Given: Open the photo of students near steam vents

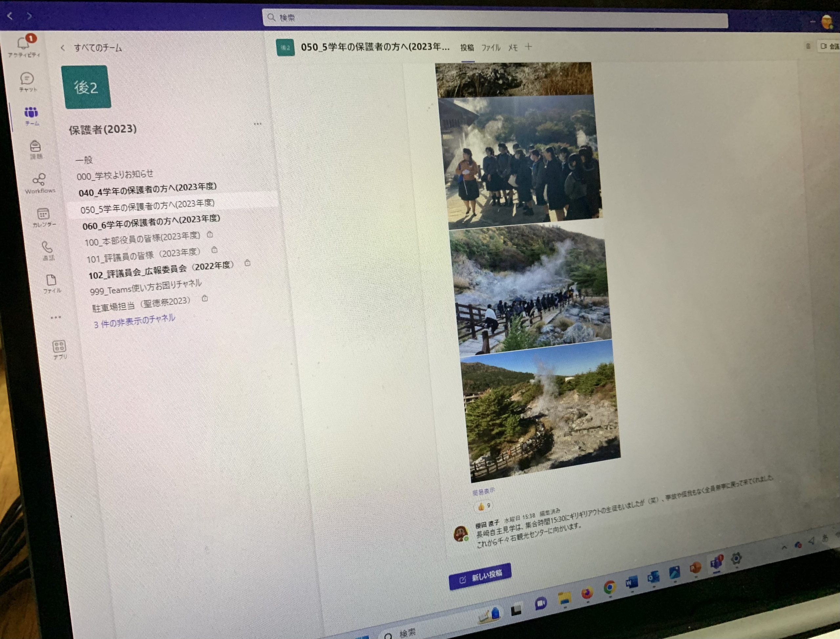Looking at the screenshot, I should pos(520,162).
